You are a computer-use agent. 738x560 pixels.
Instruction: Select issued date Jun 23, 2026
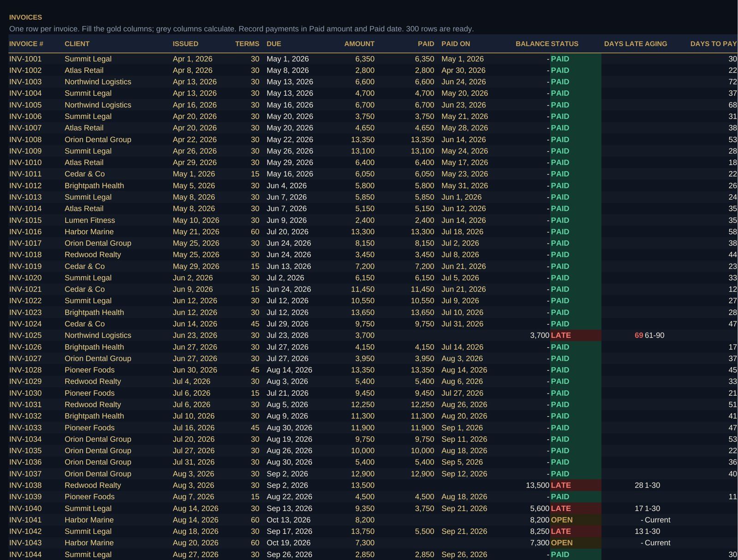[195, 335]
